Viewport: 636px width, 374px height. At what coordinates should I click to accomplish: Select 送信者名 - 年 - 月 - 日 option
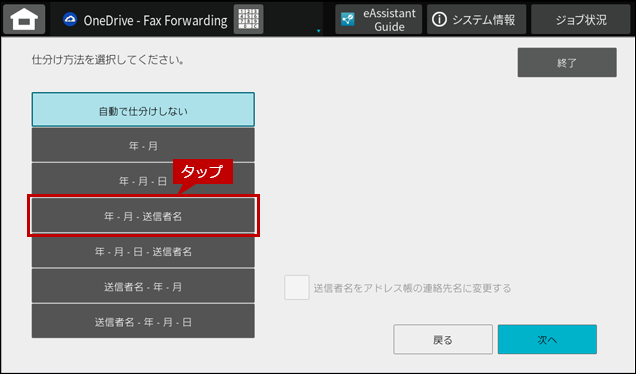(143, 321)
